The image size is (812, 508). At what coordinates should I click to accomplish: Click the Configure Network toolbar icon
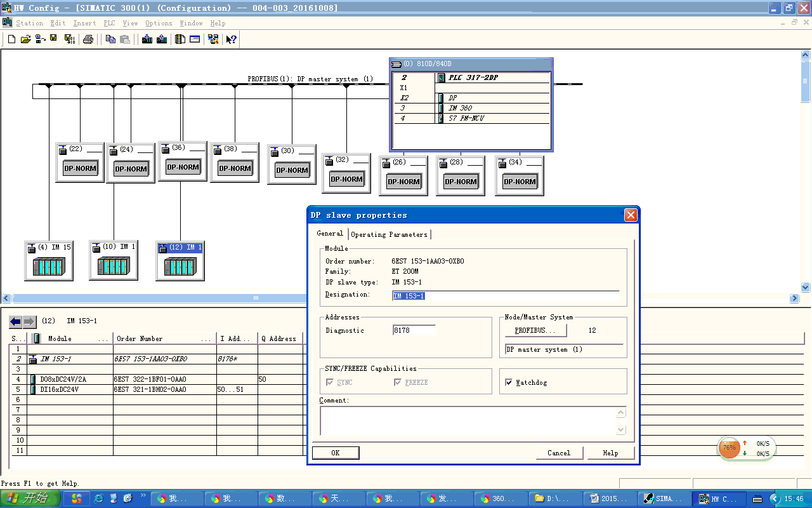pyautogui.click(x=214, y=39)
